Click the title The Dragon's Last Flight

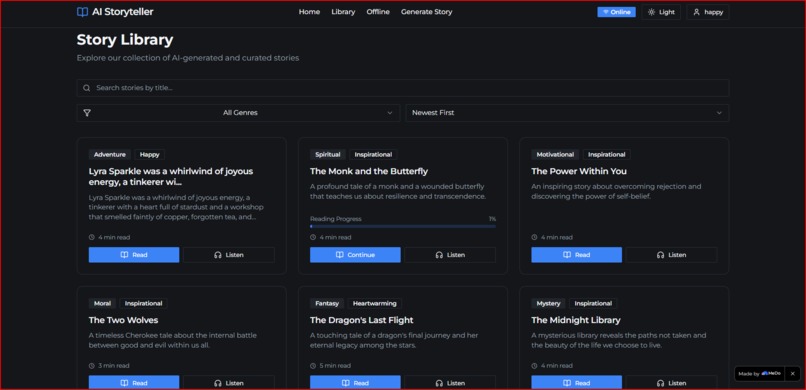point(361,320)
